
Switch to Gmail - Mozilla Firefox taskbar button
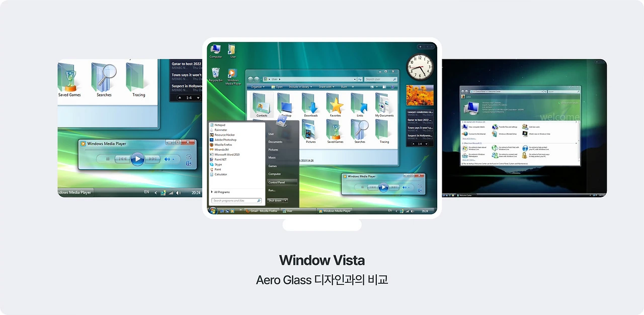(262, 211)
